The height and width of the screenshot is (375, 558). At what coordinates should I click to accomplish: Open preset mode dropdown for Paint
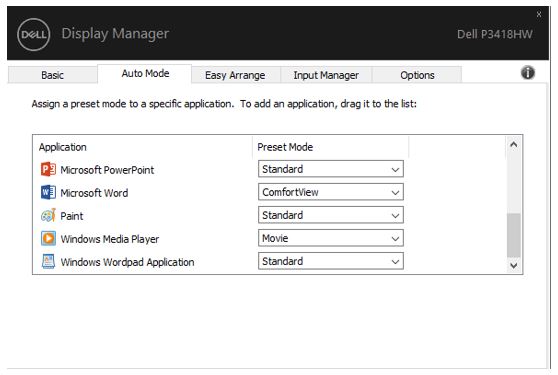tap(331, 215)
